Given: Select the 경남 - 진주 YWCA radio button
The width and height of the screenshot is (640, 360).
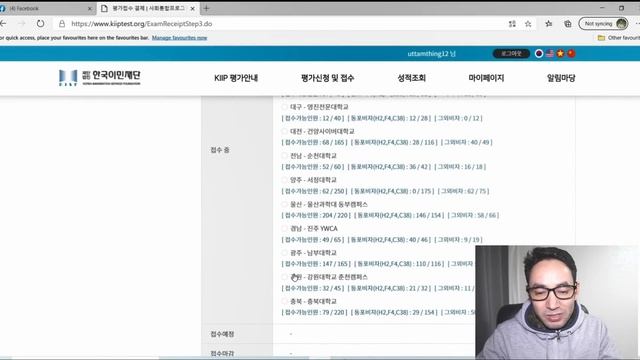Looking at the screenshot, I should pyautogui.click(x=284, y=229).
